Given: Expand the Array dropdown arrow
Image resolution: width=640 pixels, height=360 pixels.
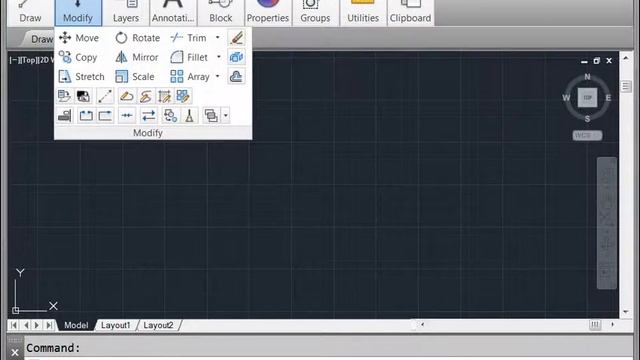Looking at the screenshot, I should click(218, 76).
